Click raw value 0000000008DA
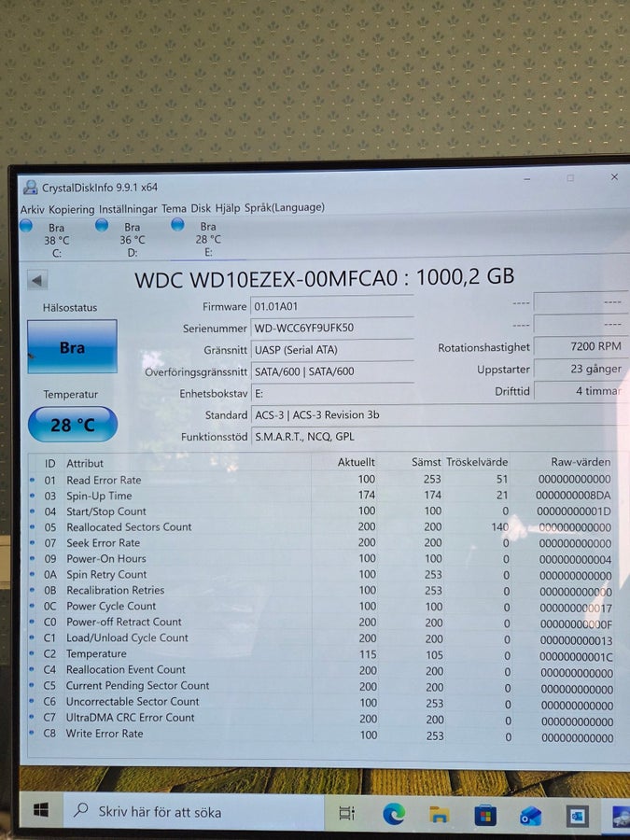Image resolution: width=630 pixels, height=840 pixels. (573, 496)
